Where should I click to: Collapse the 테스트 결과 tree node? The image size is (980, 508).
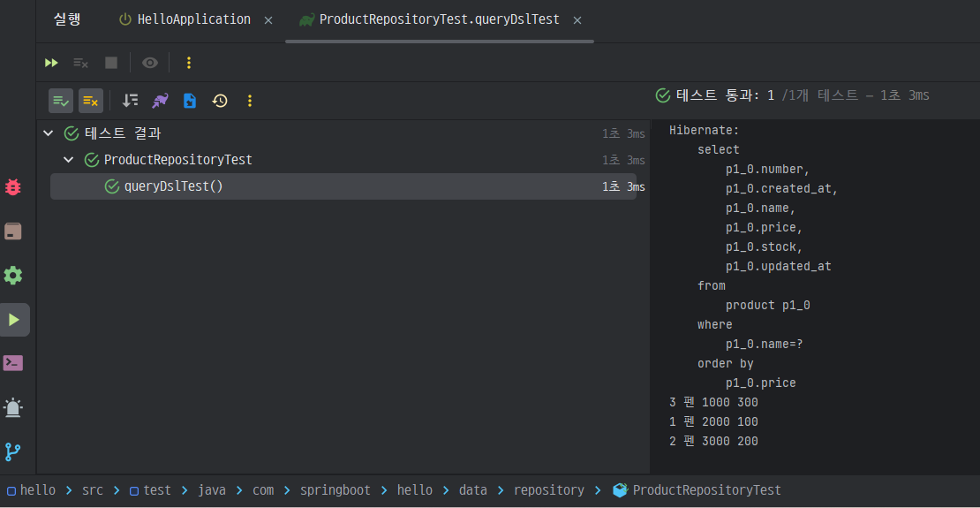point(49,133)
